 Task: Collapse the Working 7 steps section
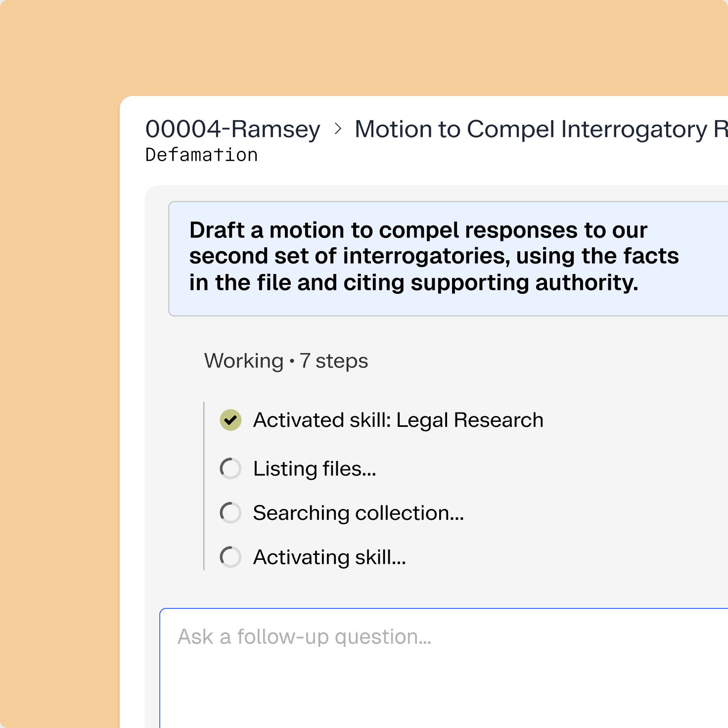[286, 361]
